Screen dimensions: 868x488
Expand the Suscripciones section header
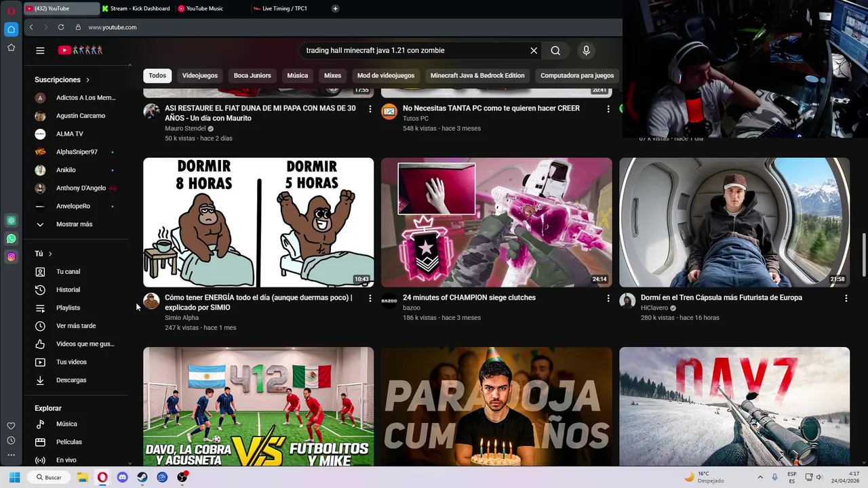click(62, 80)
